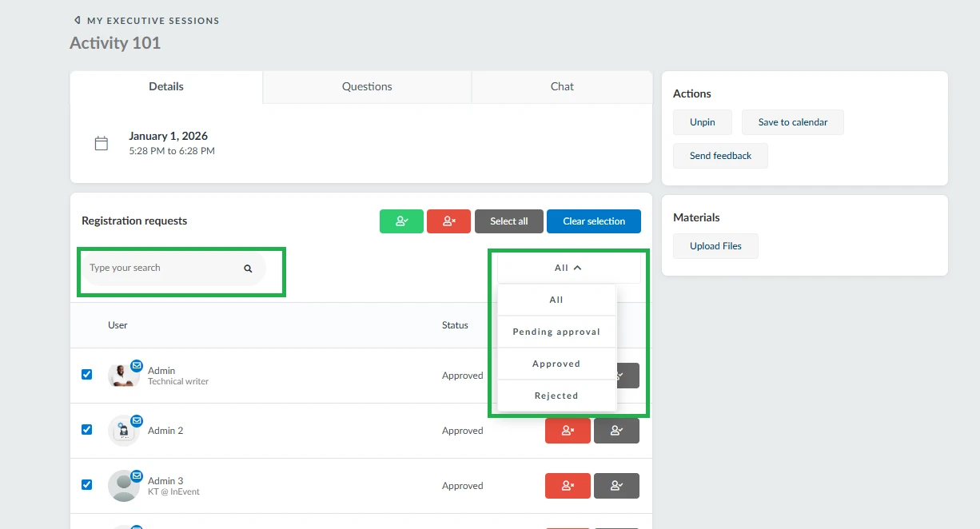The width and height of the screenshot is (980, 529).
Task: Uncheck the checkbox on the Admin 3 row
Action: [86, 484]
